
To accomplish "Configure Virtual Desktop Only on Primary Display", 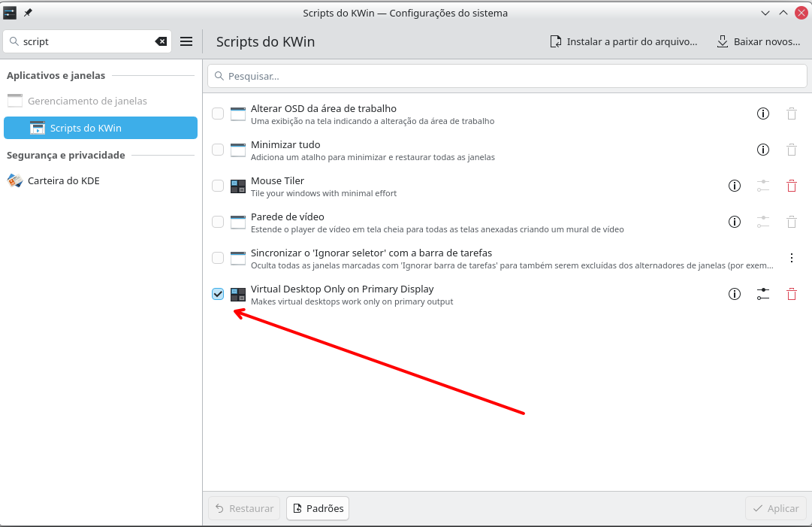I will point(762,294).
